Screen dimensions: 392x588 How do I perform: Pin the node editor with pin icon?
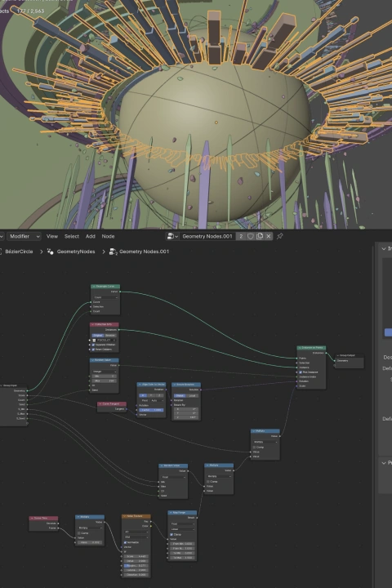(280, 236)
